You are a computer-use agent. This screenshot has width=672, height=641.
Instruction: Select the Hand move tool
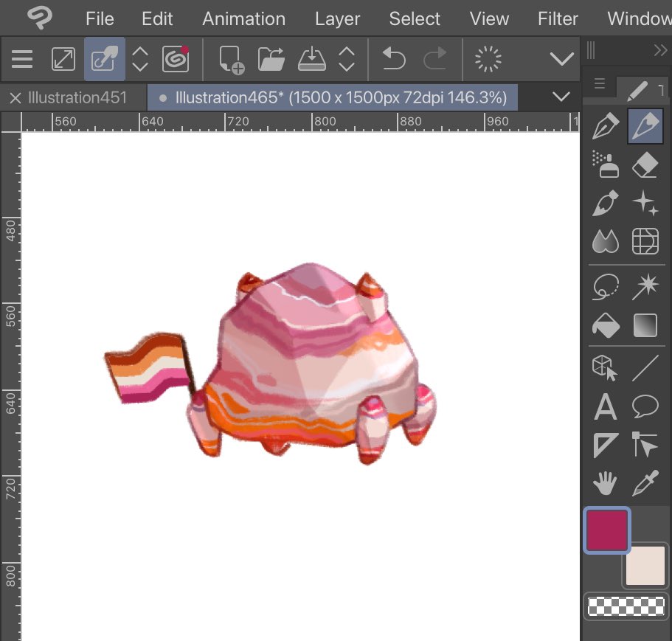tap(605, 483)
